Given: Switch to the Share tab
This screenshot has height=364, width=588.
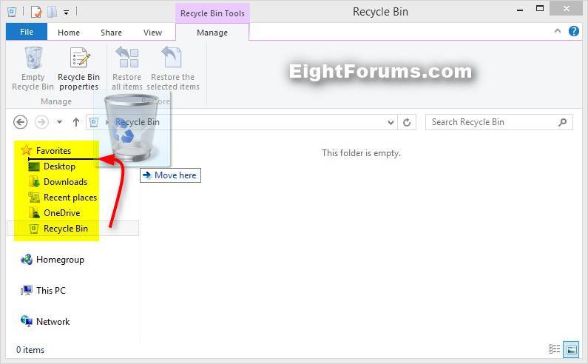Looking at the screenshot, I should 112,33.
